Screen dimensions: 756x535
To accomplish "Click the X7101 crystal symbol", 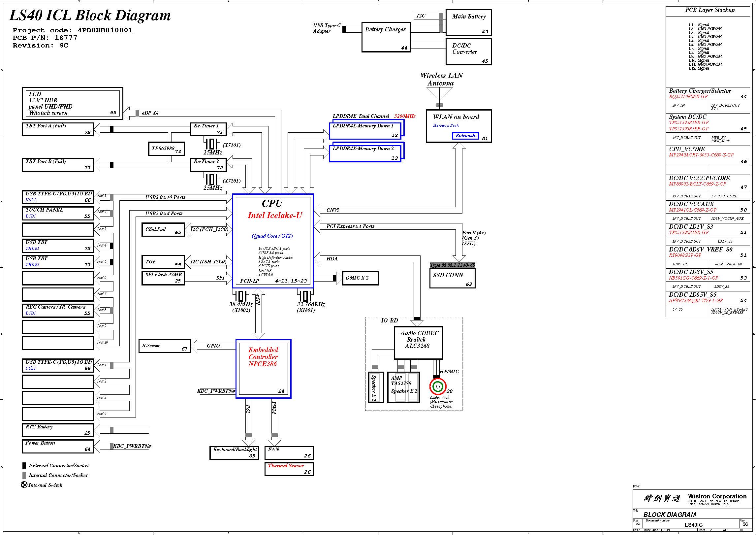I will [x=211, y=144].
